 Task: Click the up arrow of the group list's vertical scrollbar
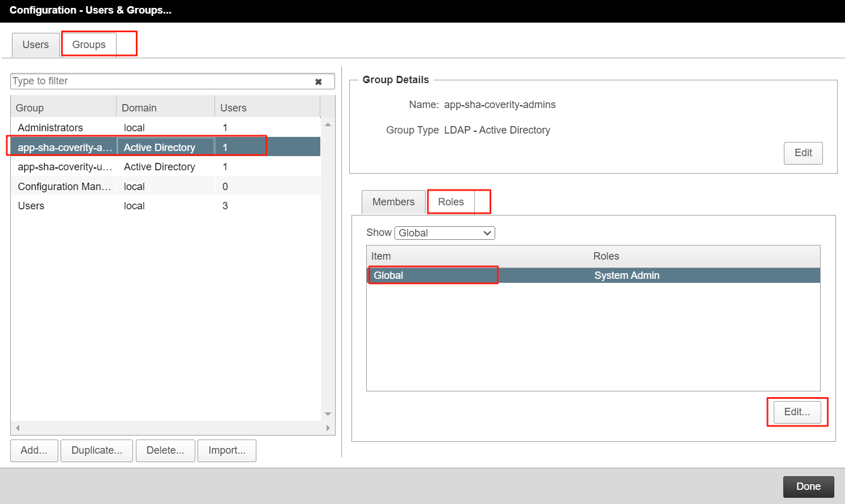click(328, 124)
